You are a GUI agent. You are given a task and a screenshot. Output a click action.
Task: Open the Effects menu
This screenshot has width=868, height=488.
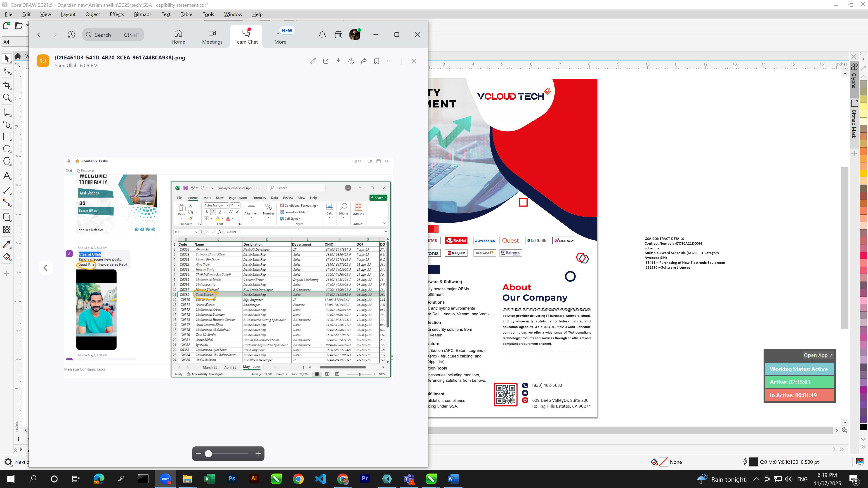tap(117, 14)
